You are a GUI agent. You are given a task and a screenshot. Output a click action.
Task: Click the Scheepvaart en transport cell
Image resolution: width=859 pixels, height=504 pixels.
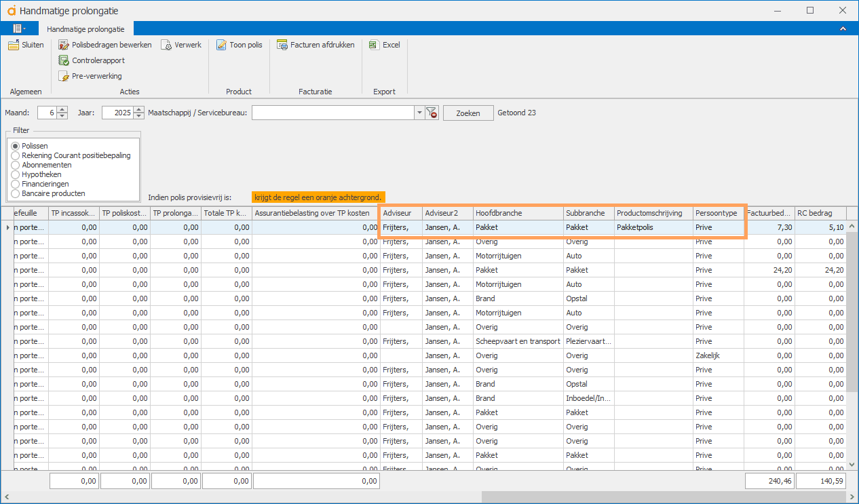point(518,341)
